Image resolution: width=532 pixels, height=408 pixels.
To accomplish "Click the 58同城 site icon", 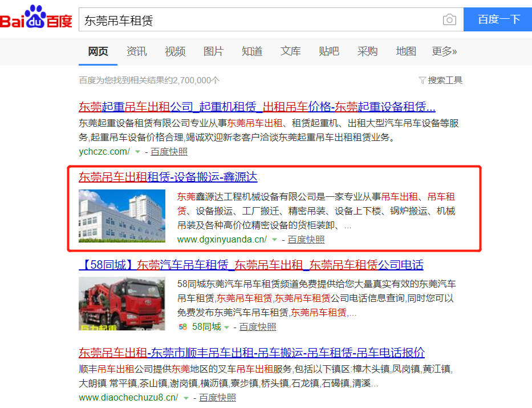I will 182,327.
